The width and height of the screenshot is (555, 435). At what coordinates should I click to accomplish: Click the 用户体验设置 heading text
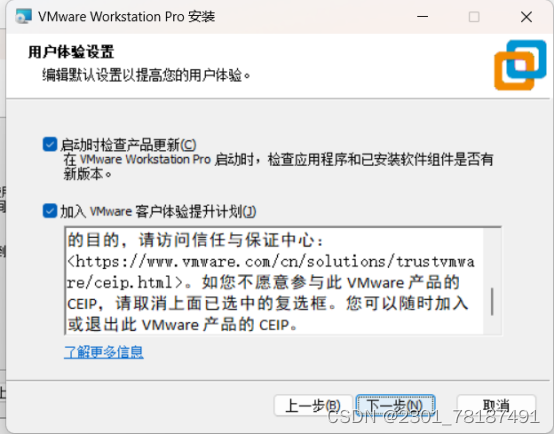tap(71, 52)
